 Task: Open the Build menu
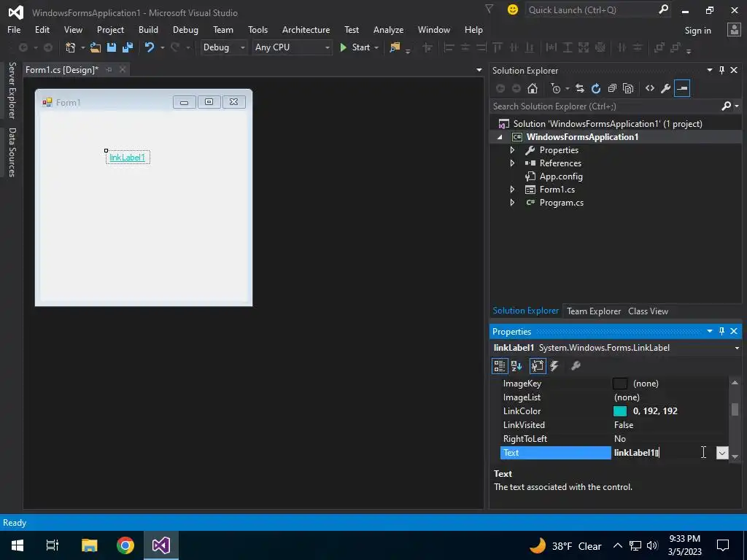click(x=148, y=29)
